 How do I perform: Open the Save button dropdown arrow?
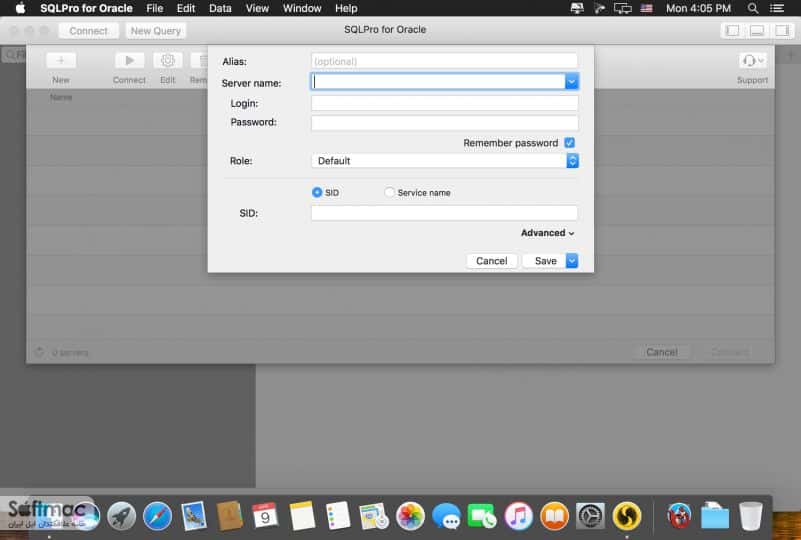tap(572, 261)
